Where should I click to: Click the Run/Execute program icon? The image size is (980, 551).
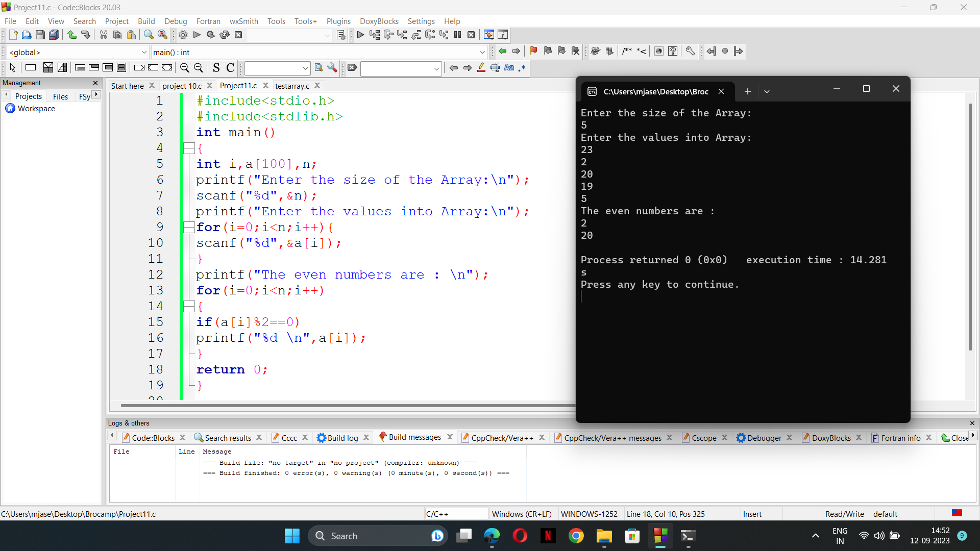point(196,35)
